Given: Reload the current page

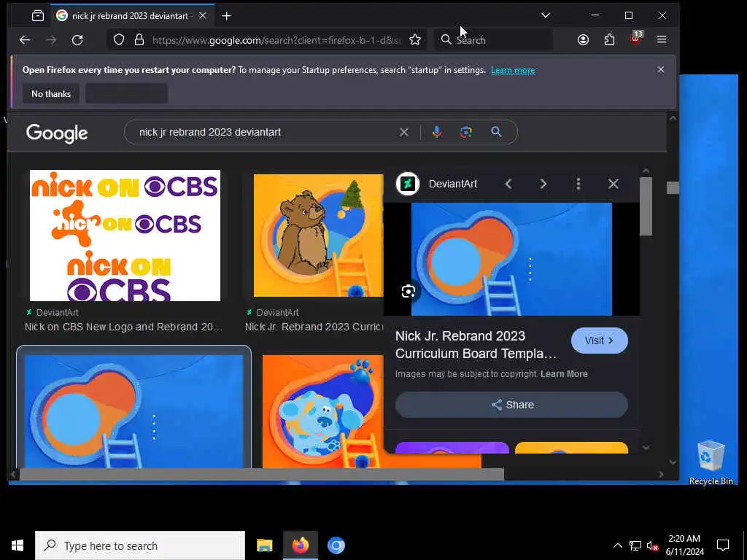Looking at the screenshot, I should [77, 40].
